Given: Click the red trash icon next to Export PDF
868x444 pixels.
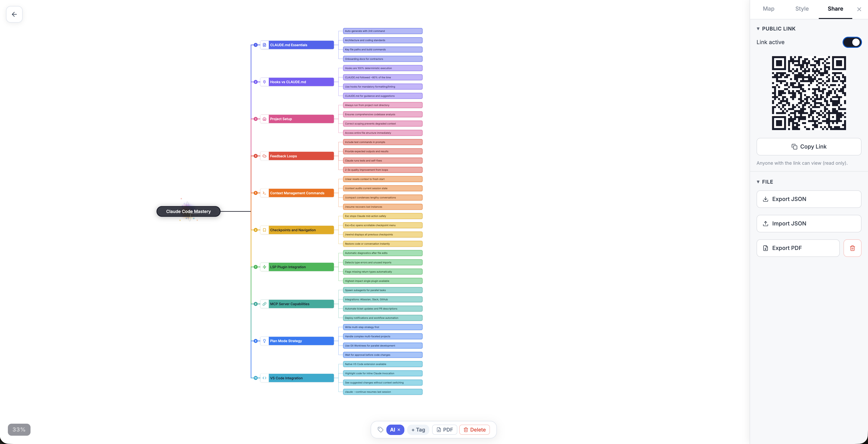Looking at the screenshot, I should tap(852, 248).
